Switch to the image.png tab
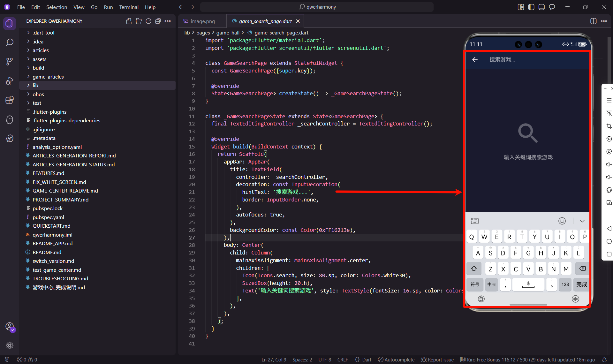 [x=202, y=21]
